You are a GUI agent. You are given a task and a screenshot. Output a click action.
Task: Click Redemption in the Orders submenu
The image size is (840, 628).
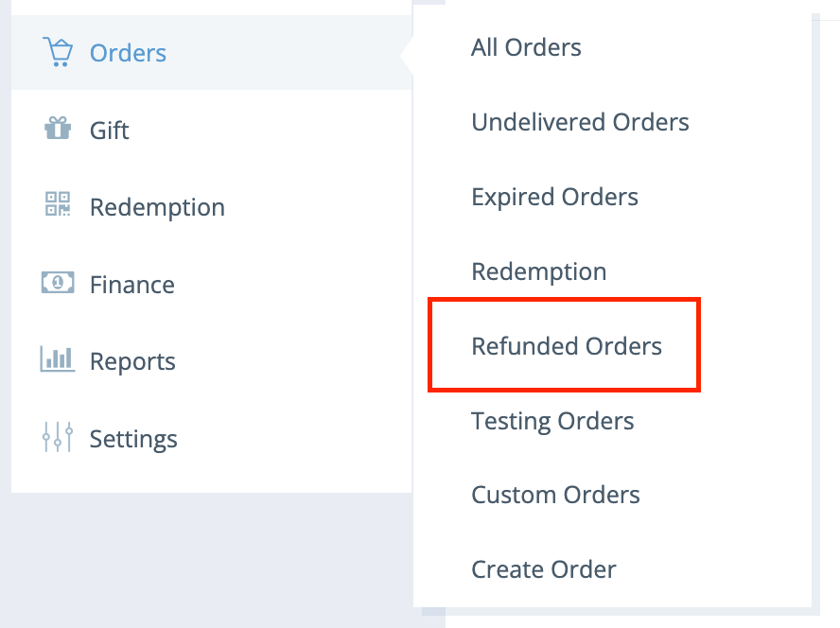538,271
